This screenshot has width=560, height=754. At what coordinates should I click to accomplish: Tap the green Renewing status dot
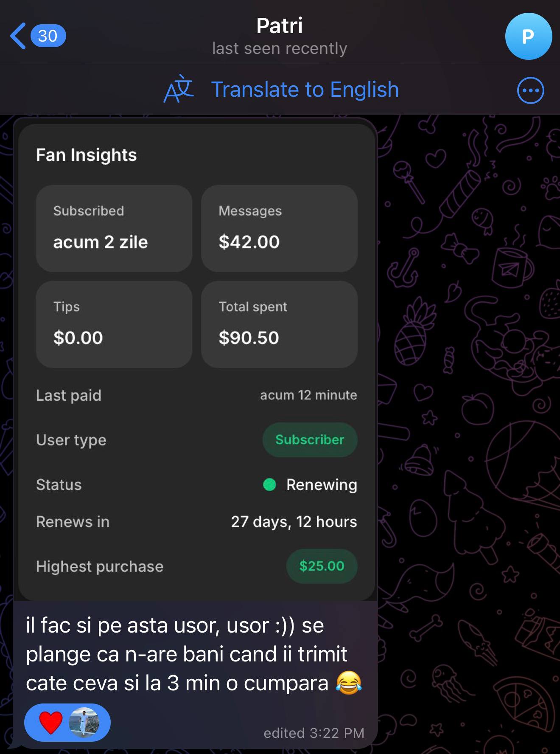269,484
